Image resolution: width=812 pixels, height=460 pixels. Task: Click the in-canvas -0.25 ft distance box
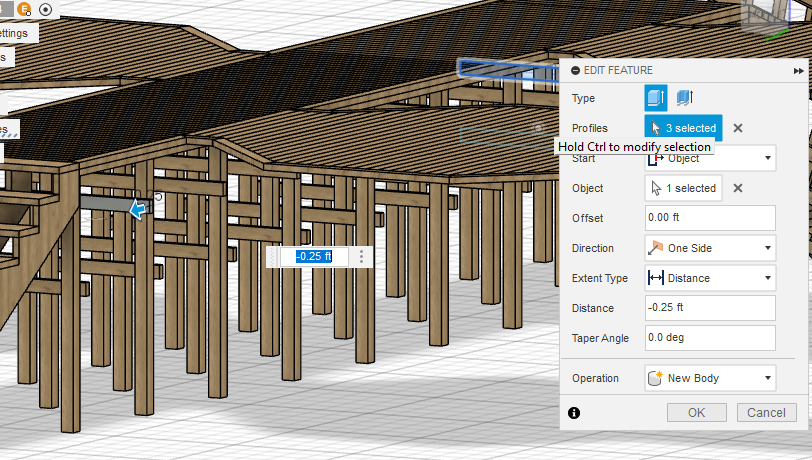point(314,256)
